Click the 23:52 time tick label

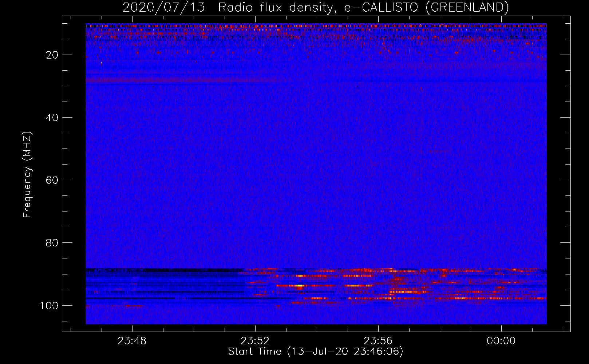click(255, 341)
